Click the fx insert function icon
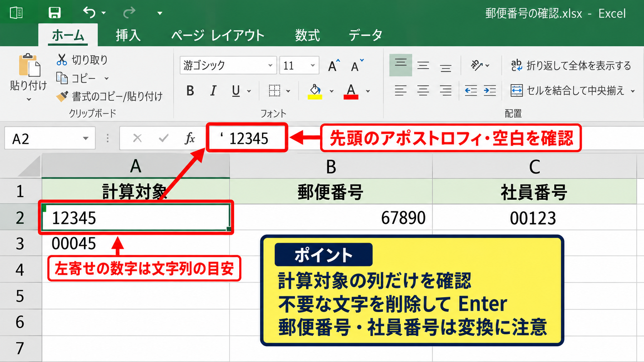The image size is (644, 362). [190, 138]
